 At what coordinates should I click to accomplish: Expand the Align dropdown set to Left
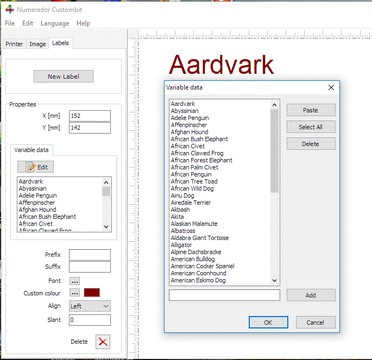tap(90, 306)
